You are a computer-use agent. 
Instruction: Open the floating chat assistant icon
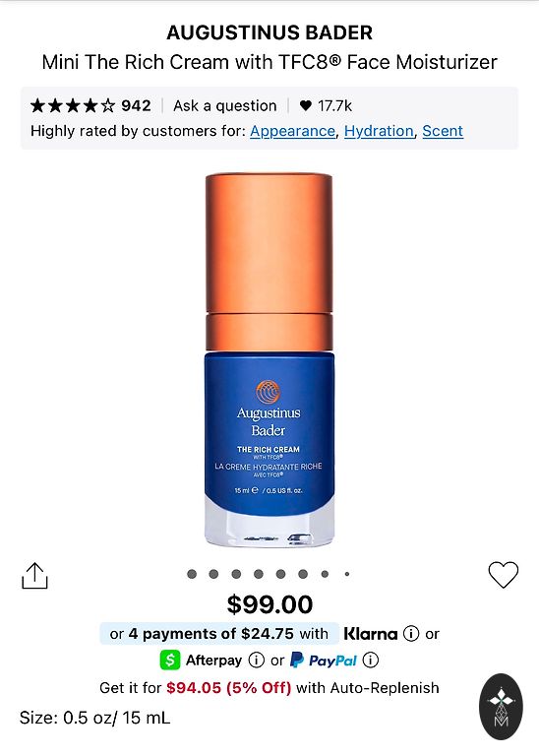[501, 707]
